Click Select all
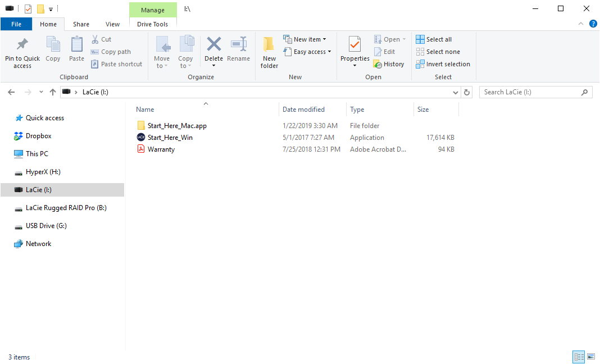 [434, 39]
